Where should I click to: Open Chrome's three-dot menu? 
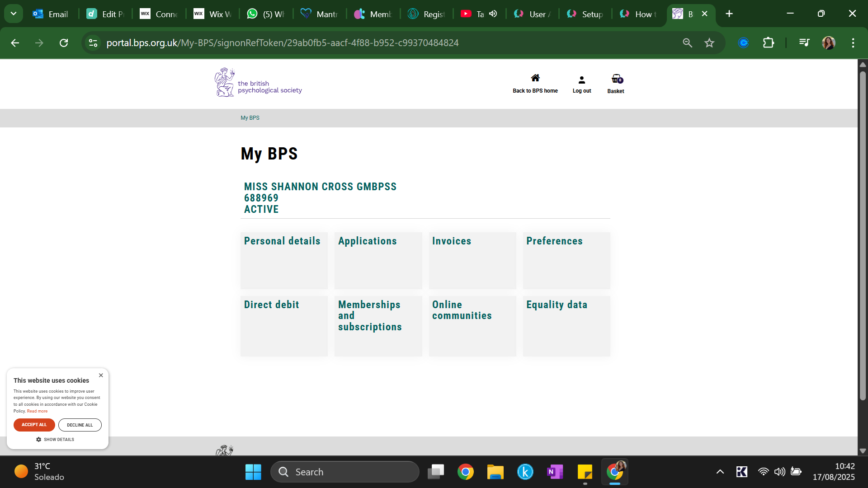pyautogui.click(x=853, y=43)
